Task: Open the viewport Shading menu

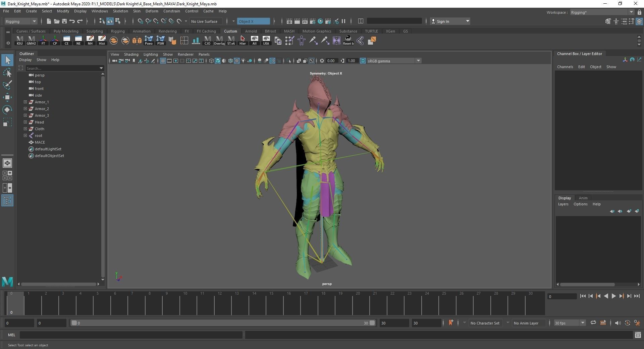Action: tap(131, 54)
